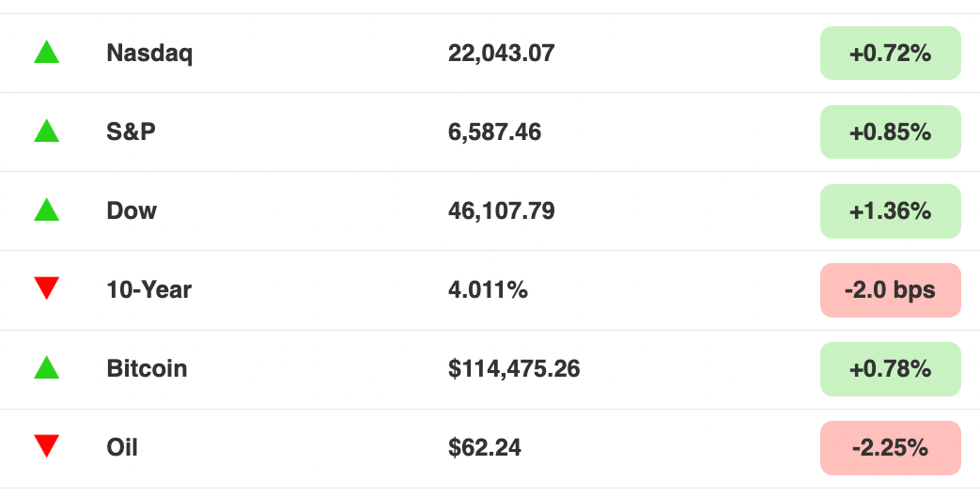Viewport: 980px width, 496px height.
Task: Click the -2.0 bps red badge
Action: click(890, 290)
